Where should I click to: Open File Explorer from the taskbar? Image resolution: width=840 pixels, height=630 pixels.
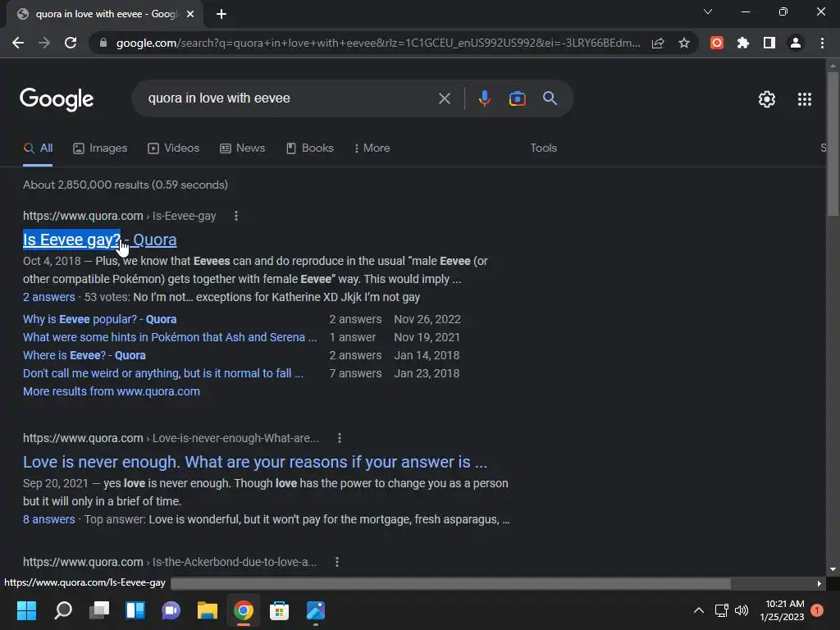208,610
